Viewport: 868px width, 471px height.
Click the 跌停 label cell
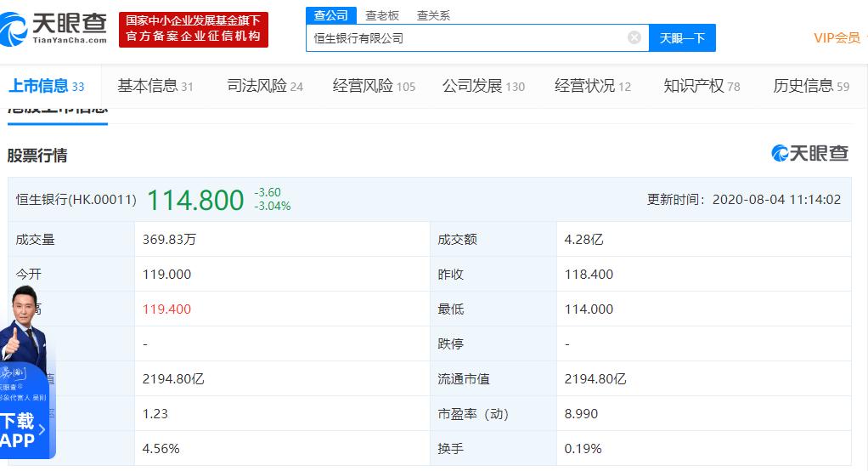click(x=493, y=344)
